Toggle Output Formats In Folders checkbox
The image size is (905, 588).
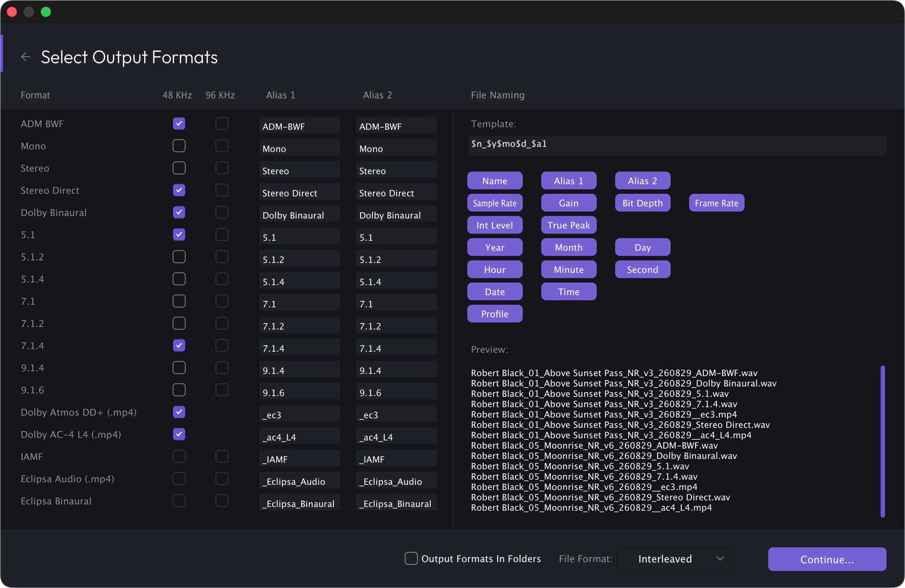[411, 558]
